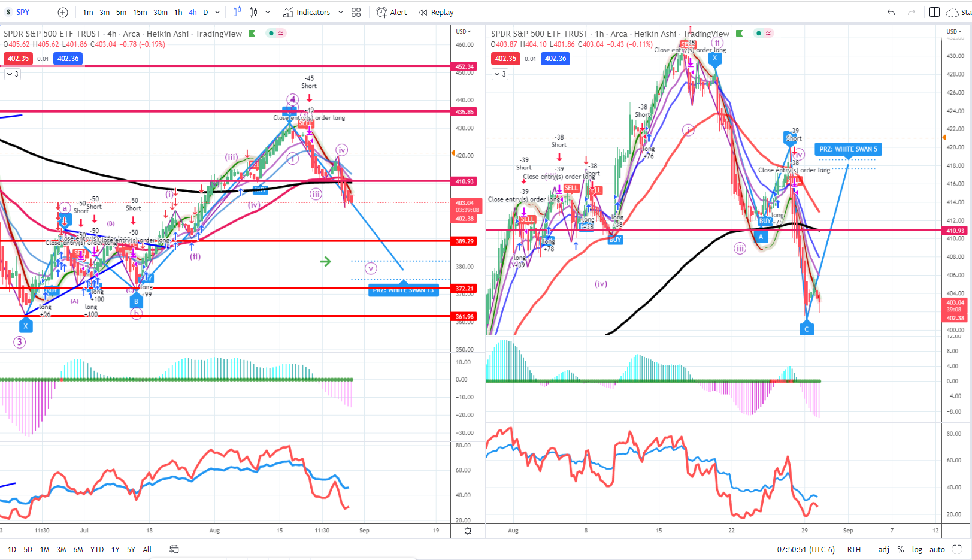972x560 pixels.
Task: Create an Alert
Action: point(392,12)
